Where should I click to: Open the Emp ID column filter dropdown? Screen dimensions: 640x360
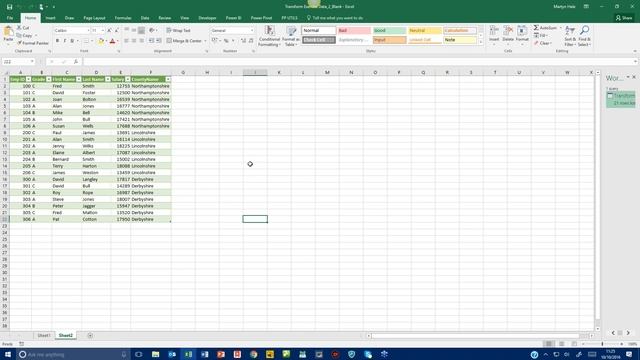tap(28, 79)
